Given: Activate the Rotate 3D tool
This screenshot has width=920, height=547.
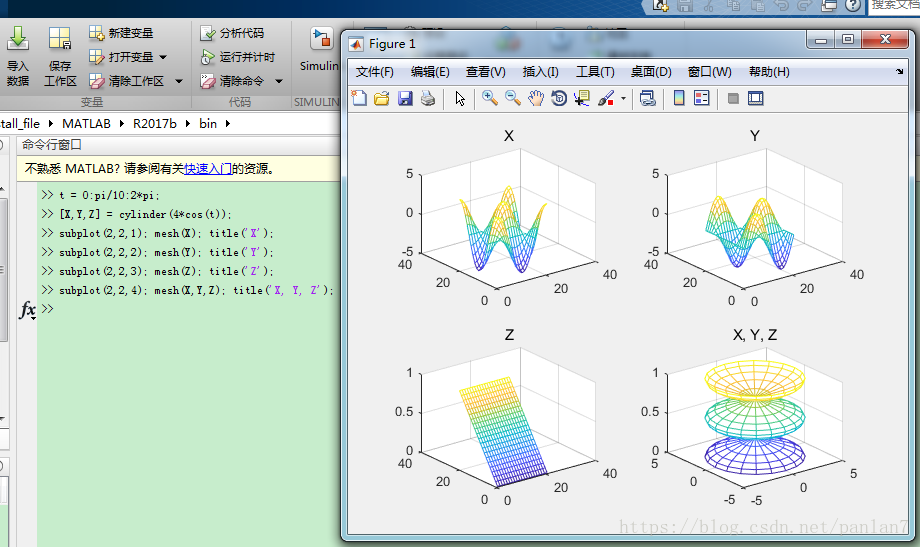Looking at the screenshot, I should (559, 98).
